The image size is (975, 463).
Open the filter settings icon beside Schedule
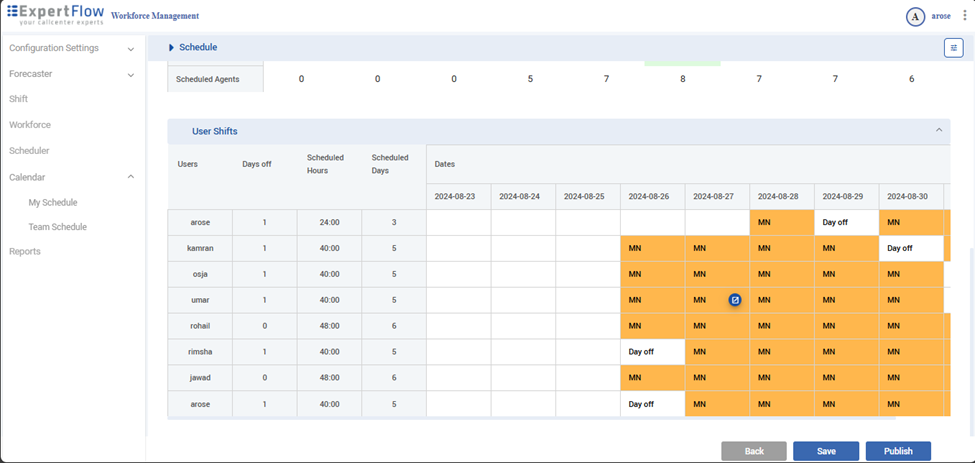[x=953, y=48]
